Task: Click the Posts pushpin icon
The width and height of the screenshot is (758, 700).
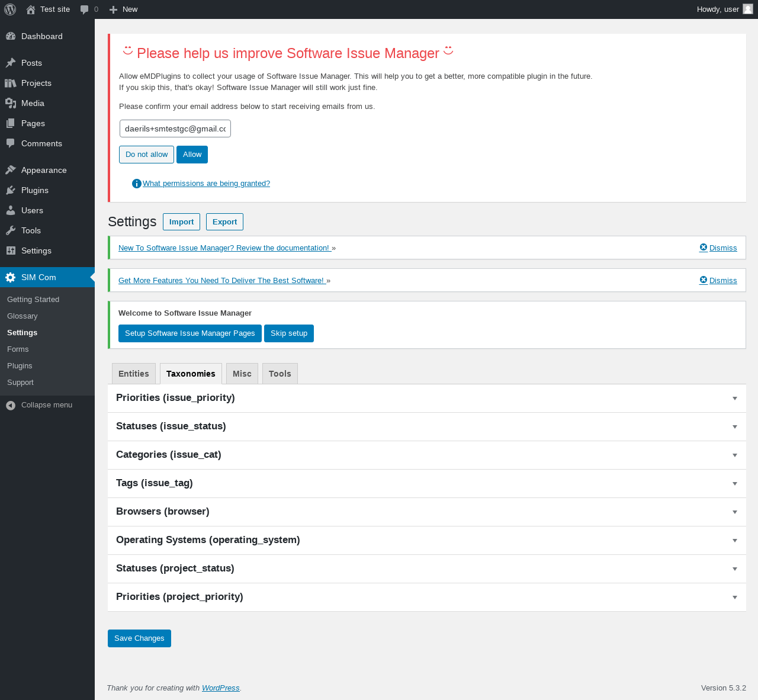Action: [x=11, y=63]
